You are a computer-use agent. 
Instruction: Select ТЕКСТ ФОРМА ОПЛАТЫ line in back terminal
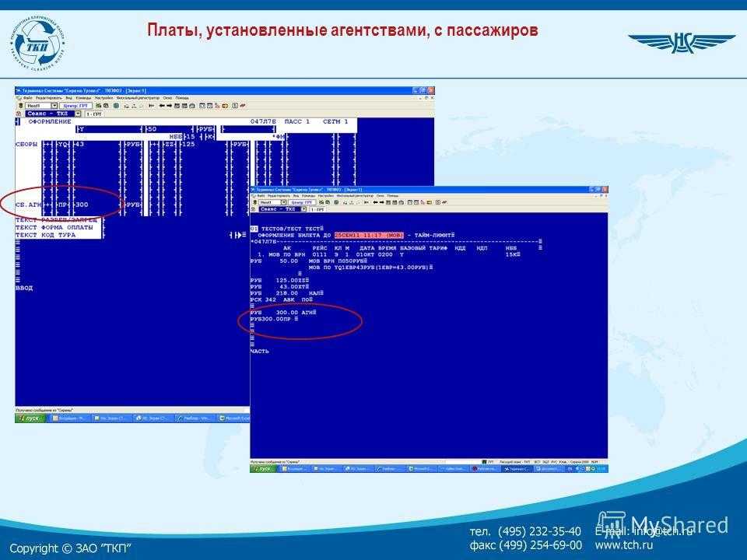click(x=57, y=227)
